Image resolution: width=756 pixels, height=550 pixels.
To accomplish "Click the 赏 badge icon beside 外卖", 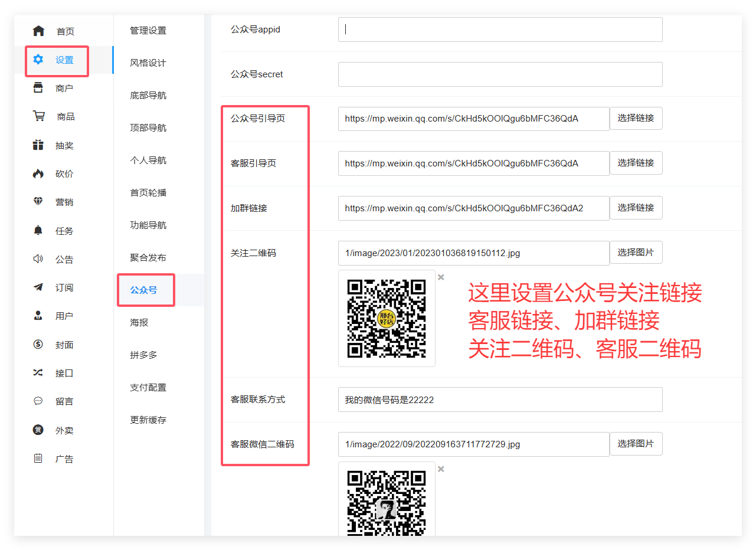I will point(38,430).
